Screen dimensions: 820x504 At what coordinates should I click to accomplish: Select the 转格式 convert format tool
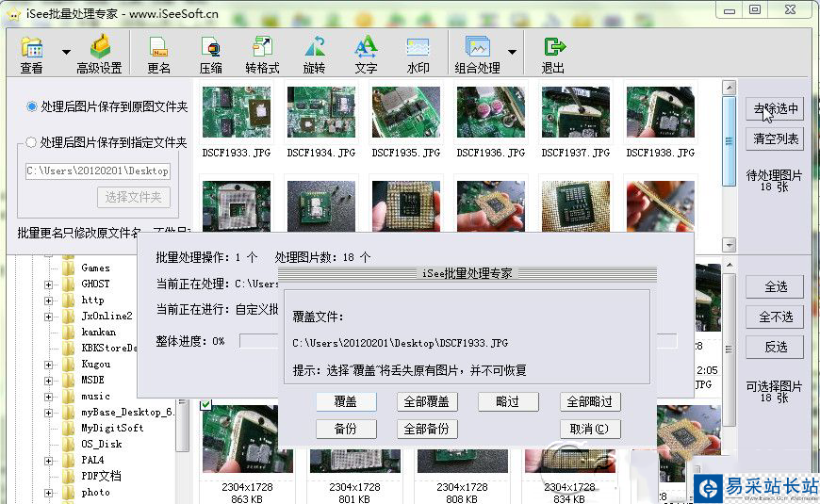262,55
